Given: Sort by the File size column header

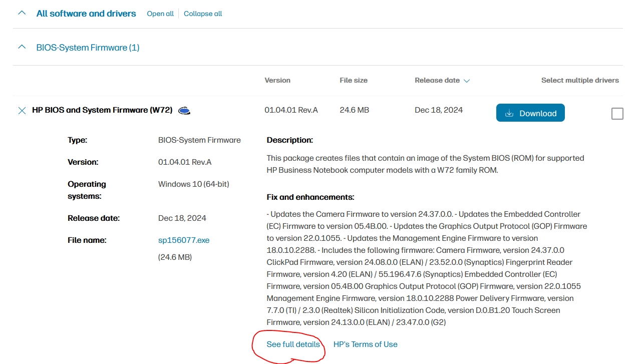Looking at the screenshot, I should tap(354, 80).
